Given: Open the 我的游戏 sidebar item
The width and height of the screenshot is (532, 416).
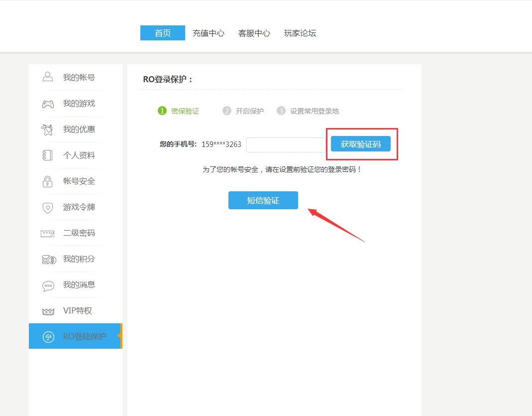Looking at the screenshot, I should pyautogui.click(x=75, y=103).
